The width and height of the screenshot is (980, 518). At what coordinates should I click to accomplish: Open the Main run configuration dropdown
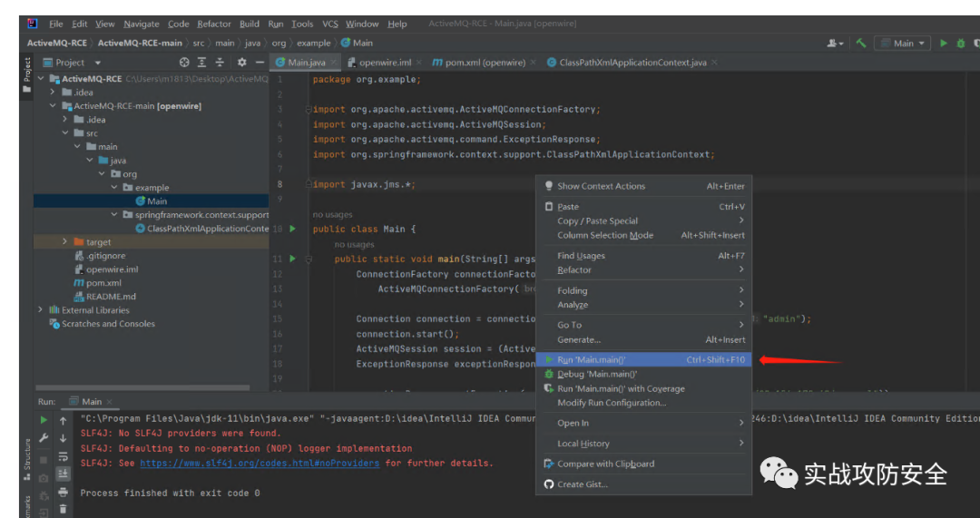(903, 44)
